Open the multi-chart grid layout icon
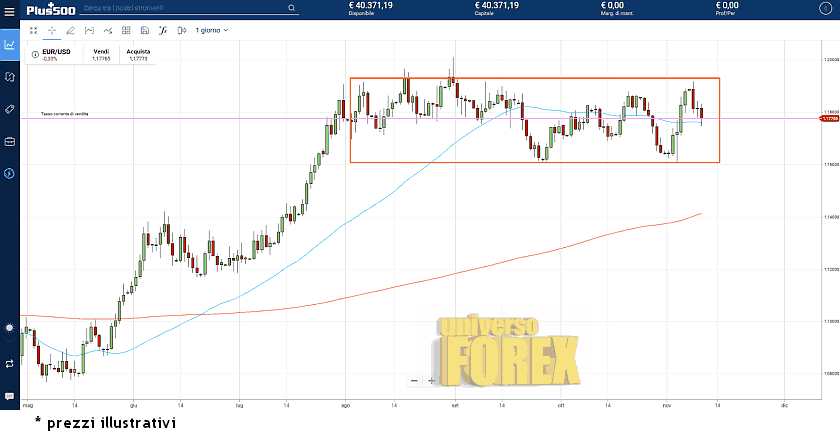This screenshot has height=438, width=840. [125, 30]
